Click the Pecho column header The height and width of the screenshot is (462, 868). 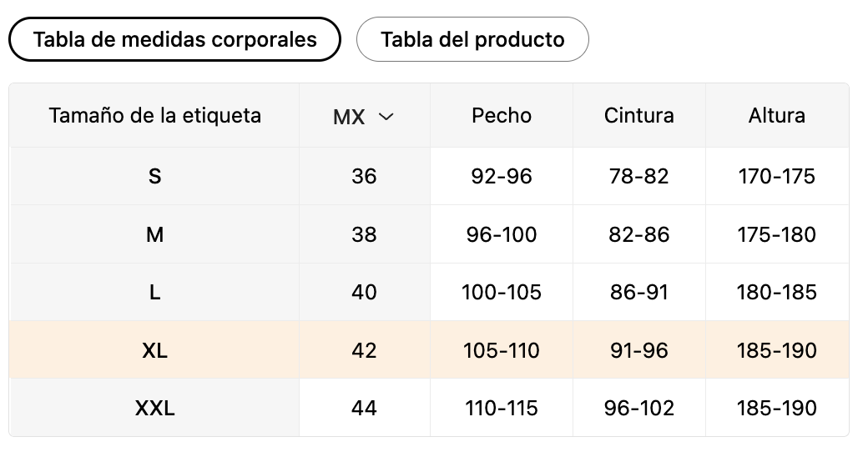[502, 115]
